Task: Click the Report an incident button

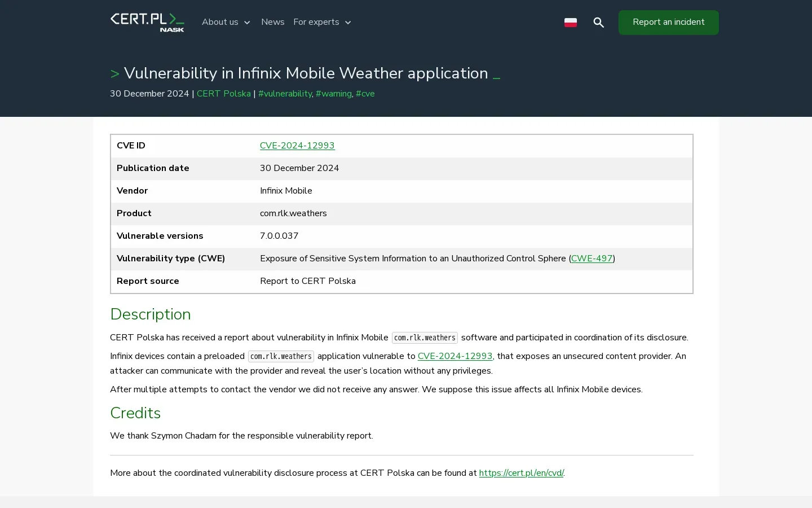Action: (x=669, y=23)
